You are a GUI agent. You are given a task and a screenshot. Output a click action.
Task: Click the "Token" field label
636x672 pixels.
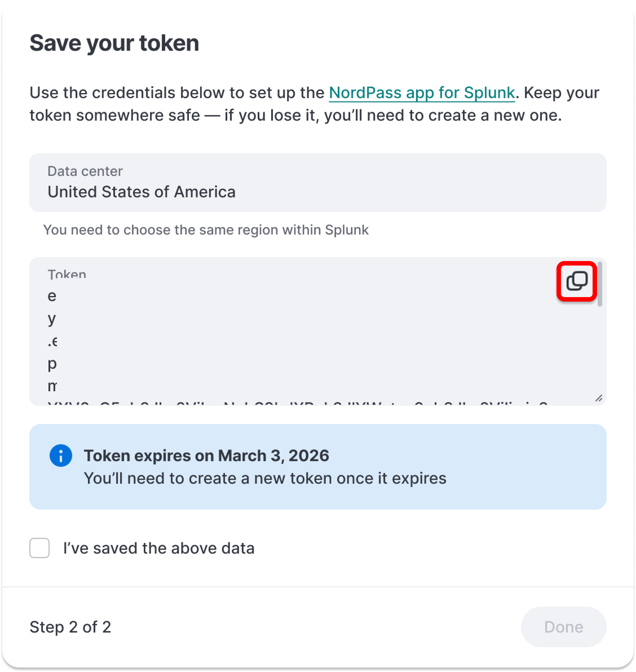(67, 274)
